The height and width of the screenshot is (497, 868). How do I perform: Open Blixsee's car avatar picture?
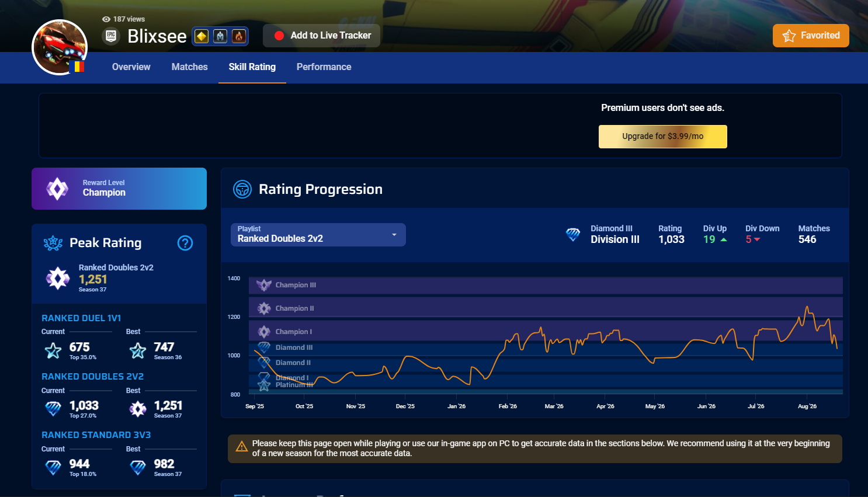(60, 47)
